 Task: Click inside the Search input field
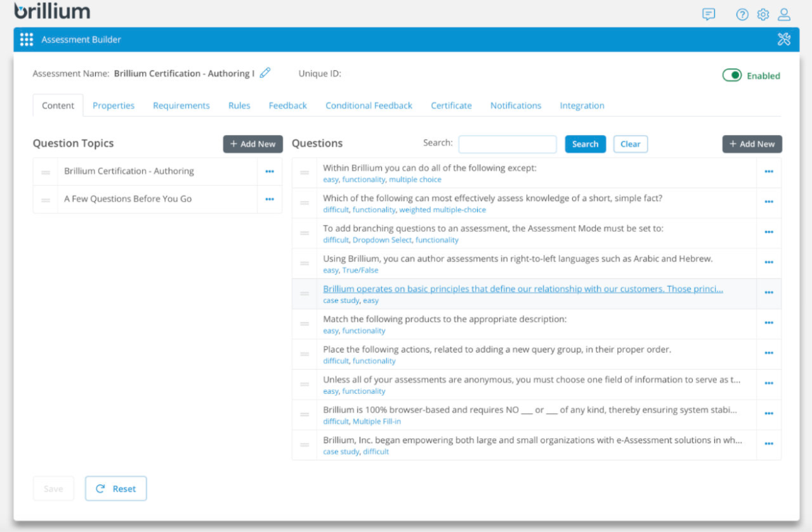coord(507,144)
